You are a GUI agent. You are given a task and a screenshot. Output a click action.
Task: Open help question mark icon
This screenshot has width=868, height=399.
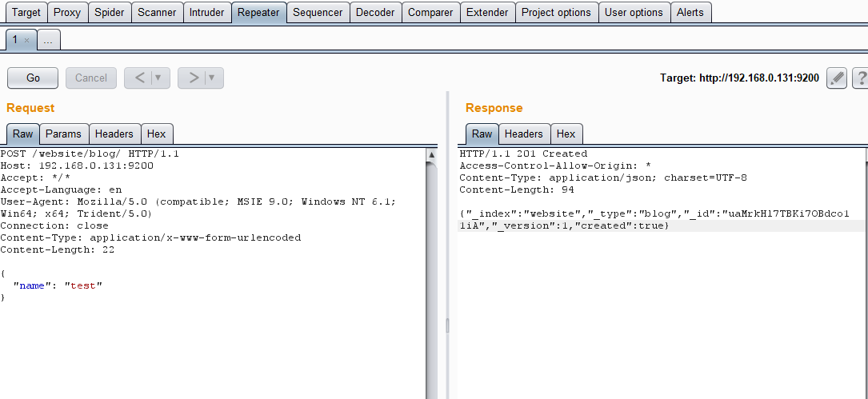pyautogui.click(x=860, y=78)
